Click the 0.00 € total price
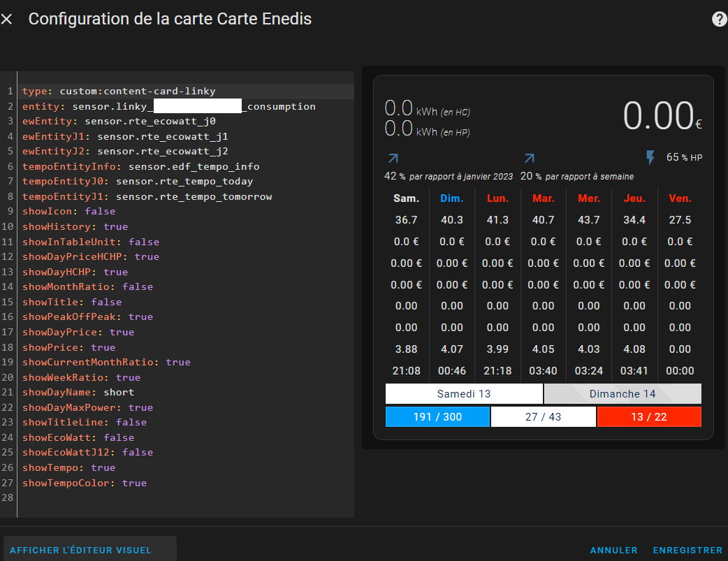The width and height of the screenshot is (728, 561). tap(662, 116)
